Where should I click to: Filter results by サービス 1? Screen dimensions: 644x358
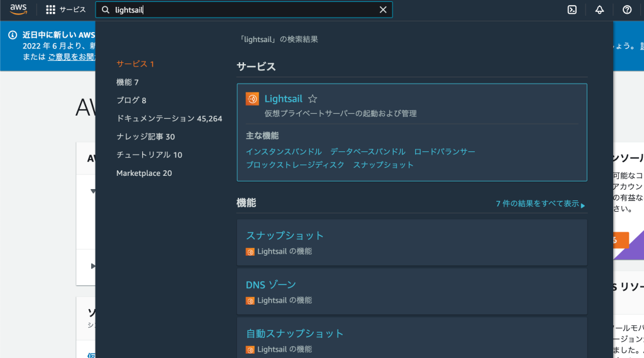(x=135, y=64)
